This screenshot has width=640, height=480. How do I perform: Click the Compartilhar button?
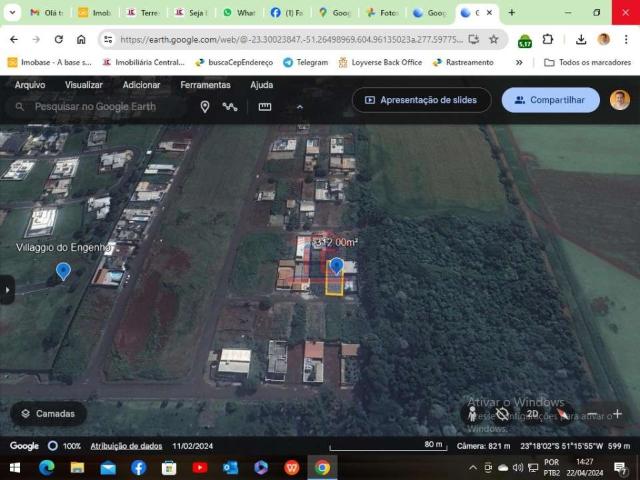click(x=550, y=100)
